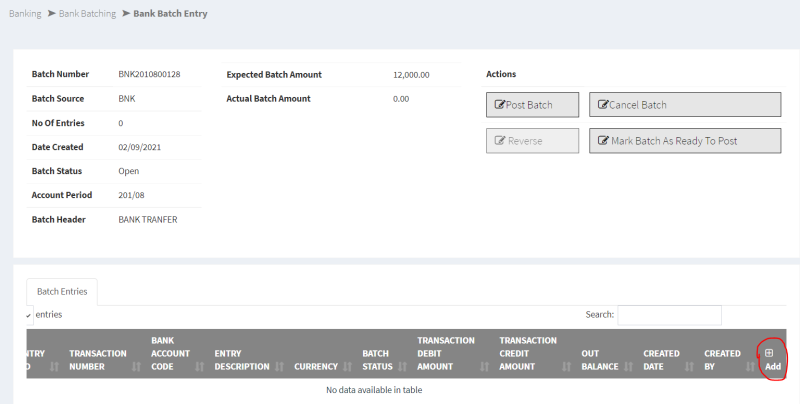Open the Batch Entries tab
This screenshot has width=800, height=404.
62,292
